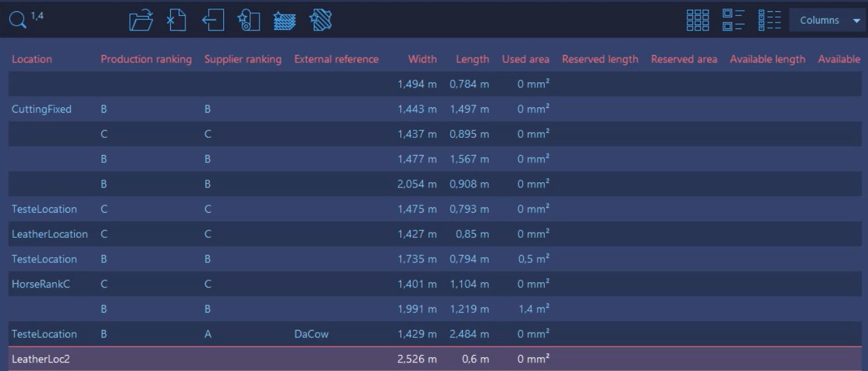This screenshot has height=371, width=868.
Task: Switch to the large thumbnails list view
Action: coord(734,21)
